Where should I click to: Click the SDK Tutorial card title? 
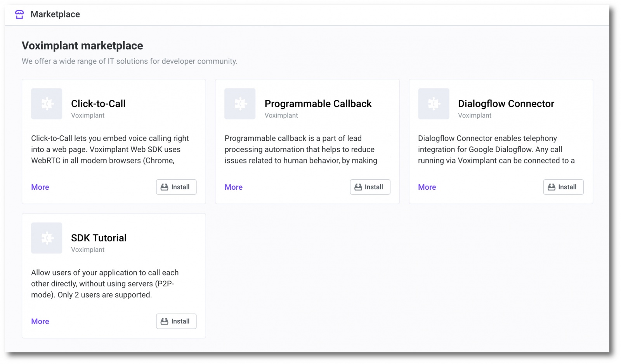point(99,238)
